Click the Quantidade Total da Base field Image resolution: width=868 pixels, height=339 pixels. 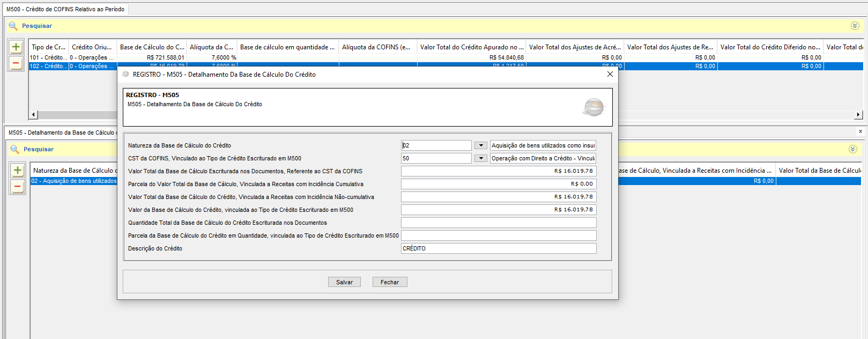498,223
